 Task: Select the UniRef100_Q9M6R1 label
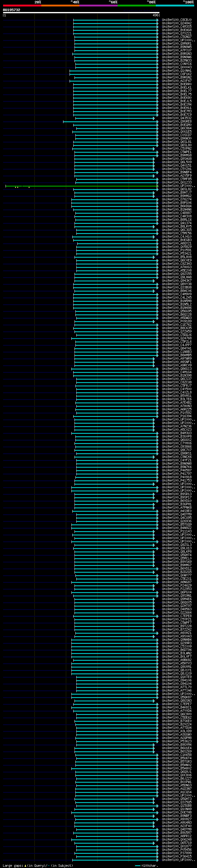click(177, 43)
